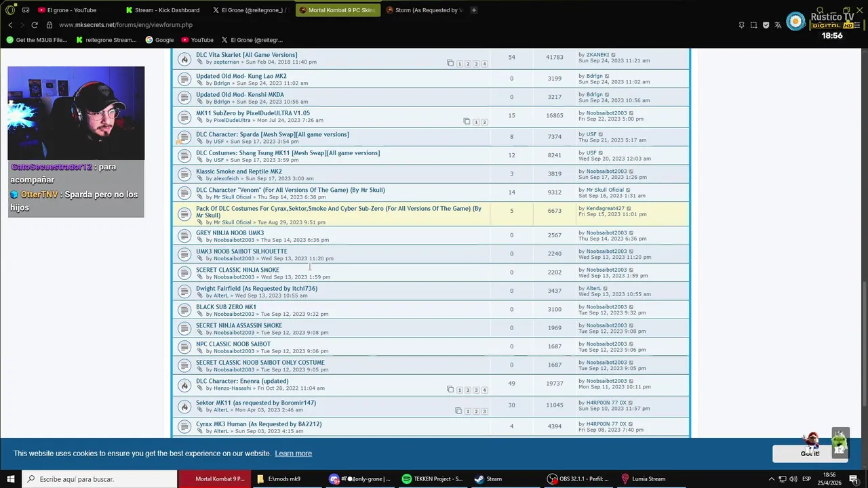868x488 pixels.
Task: Switch to OBS 32.1.1 in the taskbar
Action: (x=578, y=479)
